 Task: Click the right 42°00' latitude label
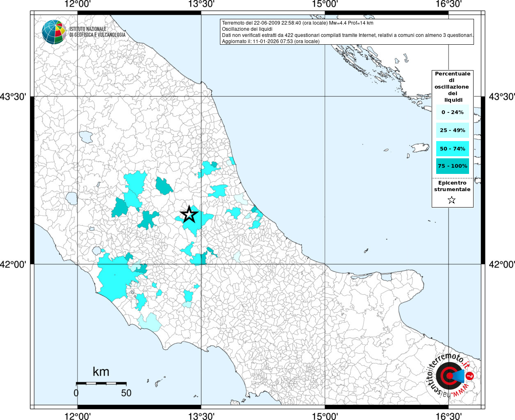[502, 265]
